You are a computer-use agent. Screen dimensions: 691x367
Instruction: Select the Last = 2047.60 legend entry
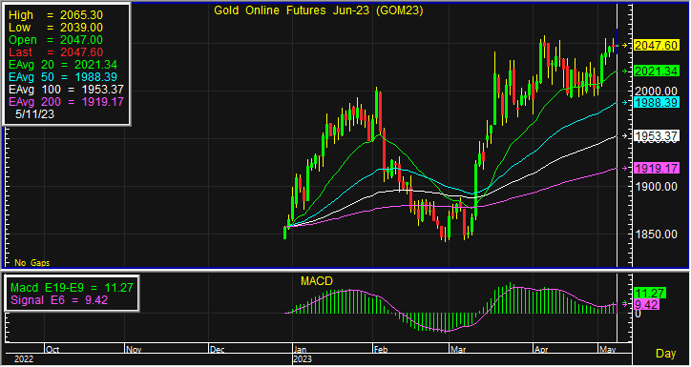[56, 52]
